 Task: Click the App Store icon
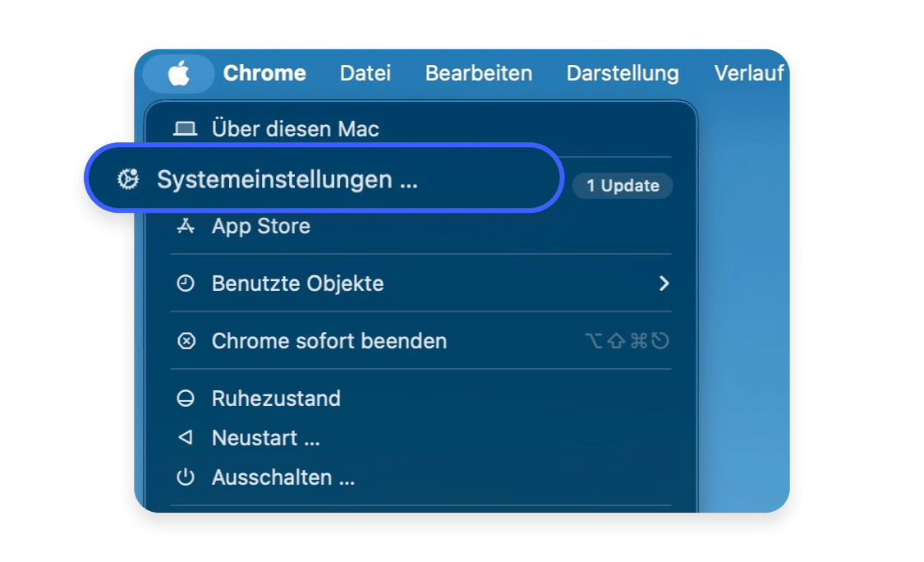tap(186, 226)
